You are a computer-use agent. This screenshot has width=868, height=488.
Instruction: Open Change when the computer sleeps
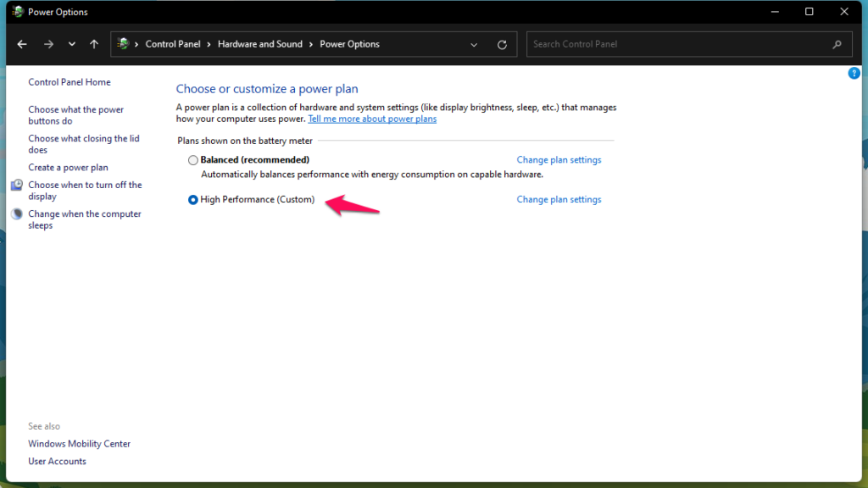(85, 219)
